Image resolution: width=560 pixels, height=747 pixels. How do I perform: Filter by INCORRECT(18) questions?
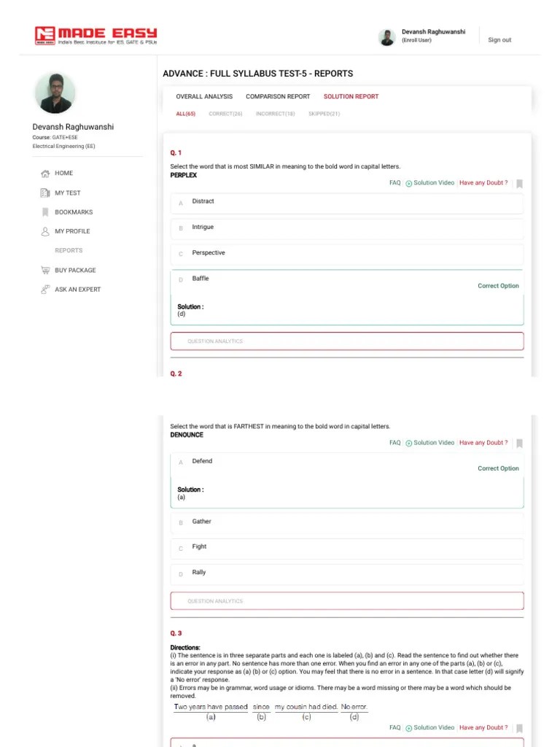click(275, 114)
